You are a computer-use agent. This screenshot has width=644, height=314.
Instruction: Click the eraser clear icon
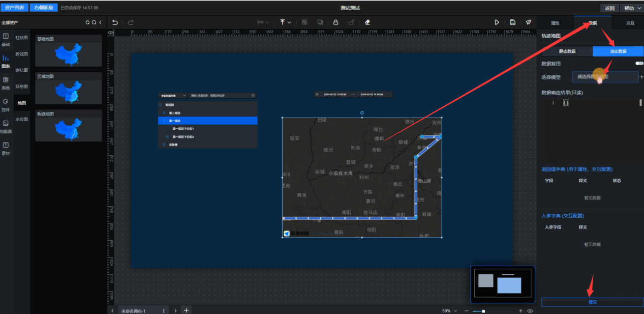point(367,22)
